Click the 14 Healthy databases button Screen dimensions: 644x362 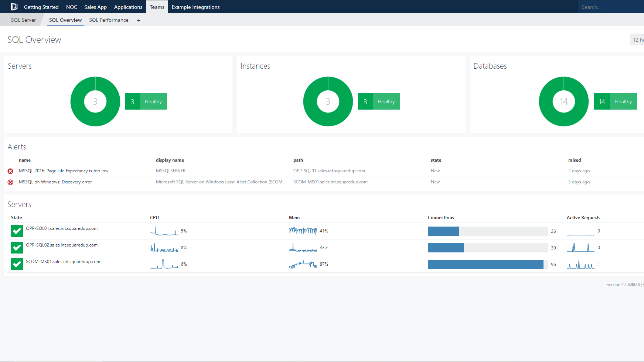(x=615, y=101)
